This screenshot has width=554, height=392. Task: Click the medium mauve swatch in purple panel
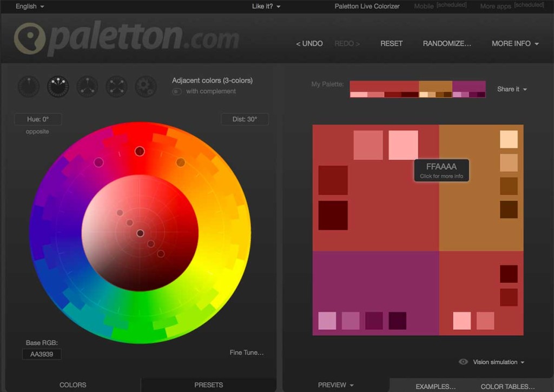click(x=351, y=321)
